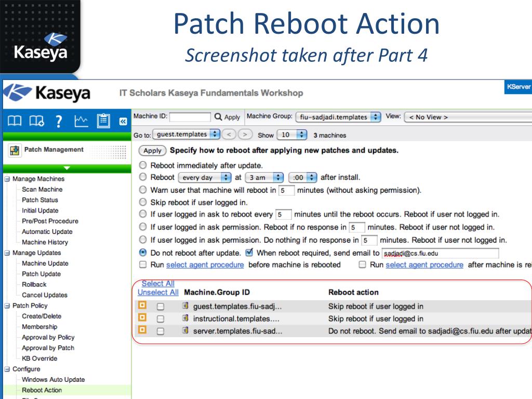The width and height of the screenshot is (532, 399).
Task: Open Rollback in navigation tree
Action: coord(34,284)
